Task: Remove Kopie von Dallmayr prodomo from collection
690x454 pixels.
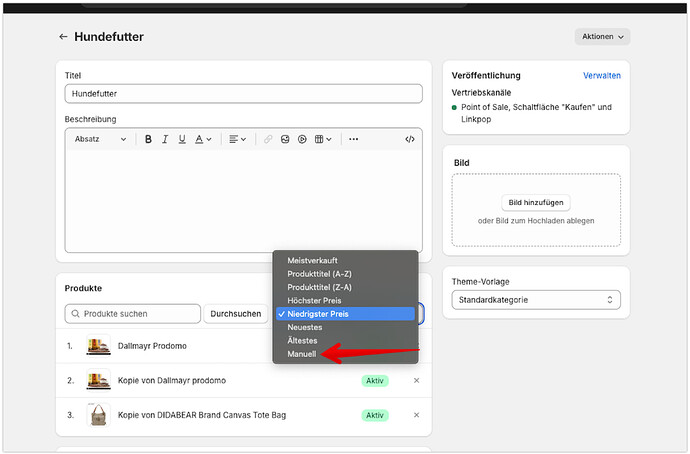Action: point(416,380)
